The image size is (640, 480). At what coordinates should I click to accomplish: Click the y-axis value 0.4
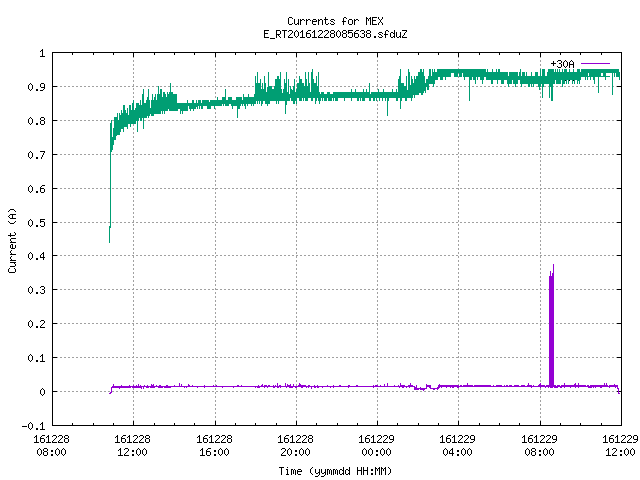pyautogui.click(x=36, y=256)
